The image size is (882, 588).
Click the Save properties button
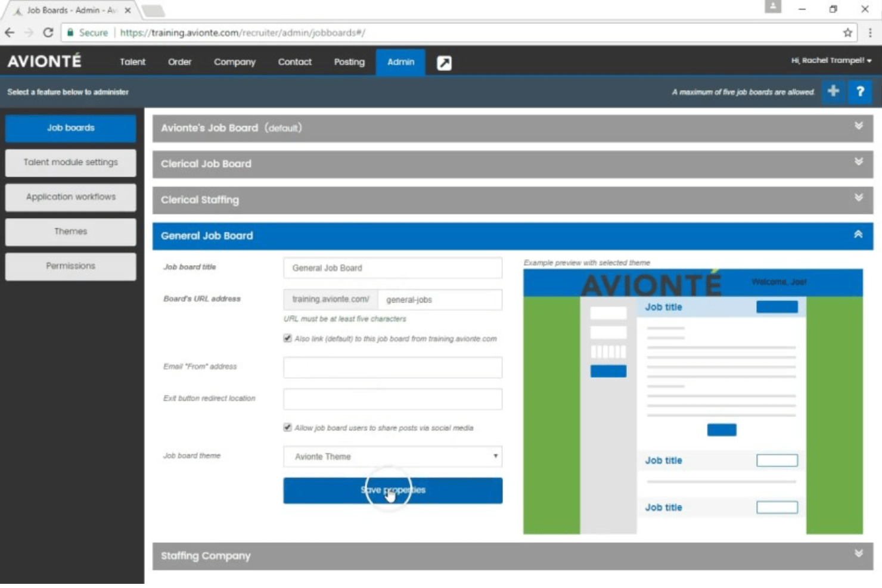(x=393, y=490)
